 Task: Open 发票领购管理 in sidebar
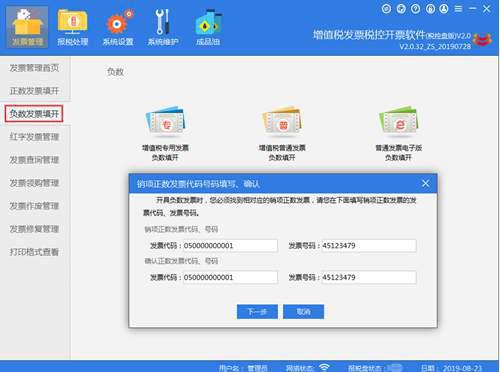click(x=34, y=183)
